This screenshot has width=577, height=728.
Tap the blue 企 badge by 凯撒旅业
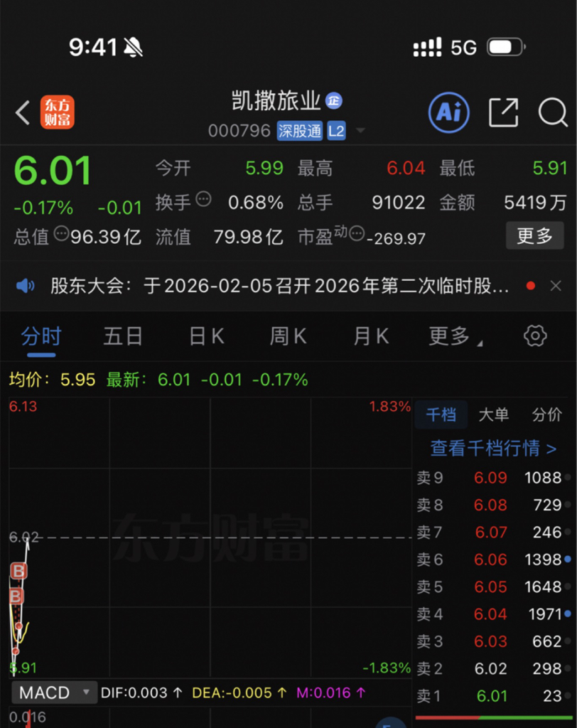pyautogui.click(x=334, y=101)
